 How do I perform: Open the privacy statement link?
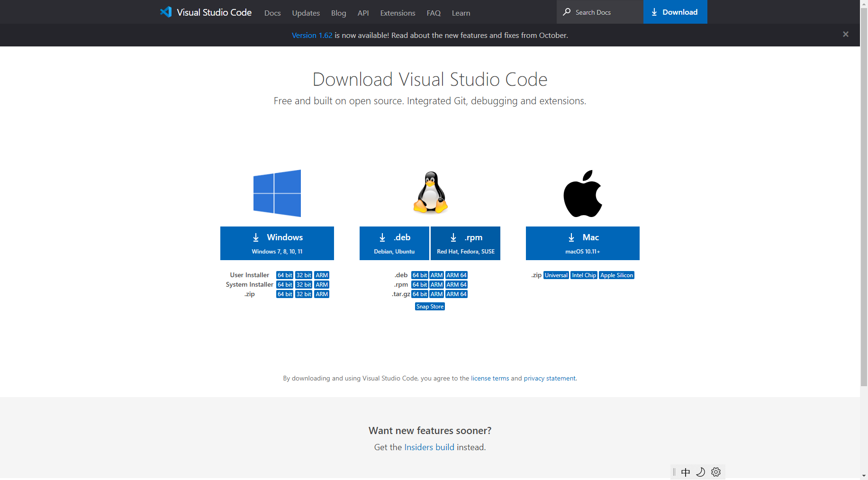550,378
